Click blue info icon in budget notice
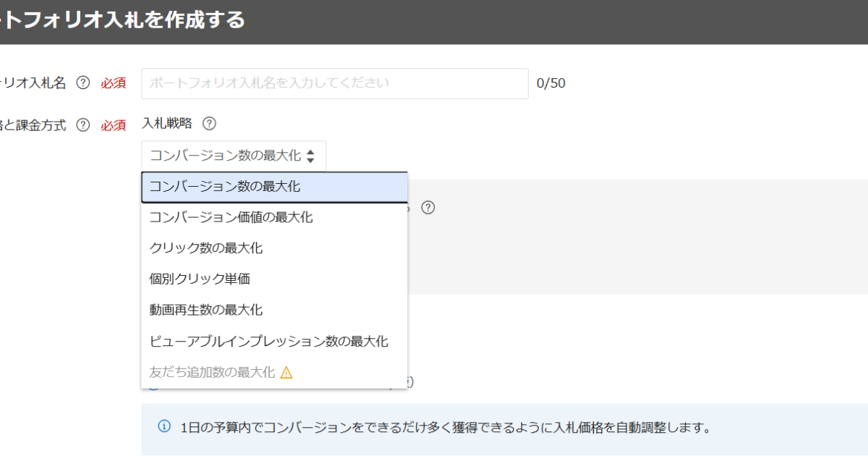This screenshot has height=456, width=868. [164, 426]
